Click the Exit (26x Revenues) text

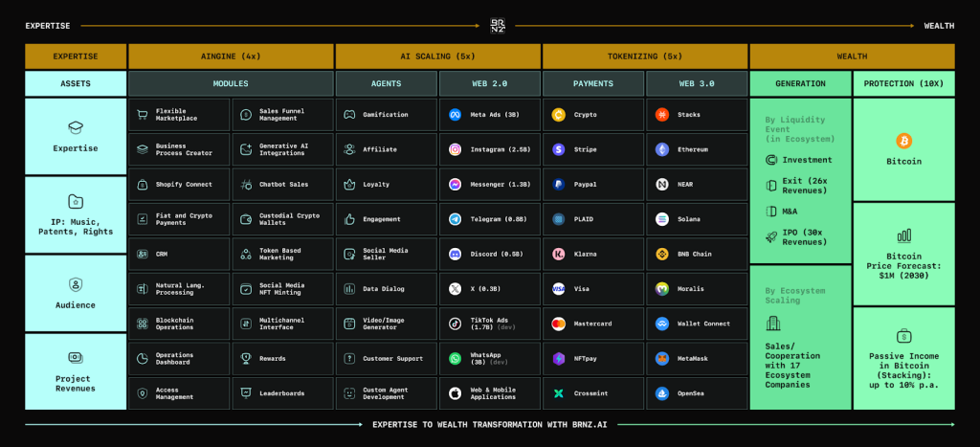pyautogui.click(x=806, y=186)
